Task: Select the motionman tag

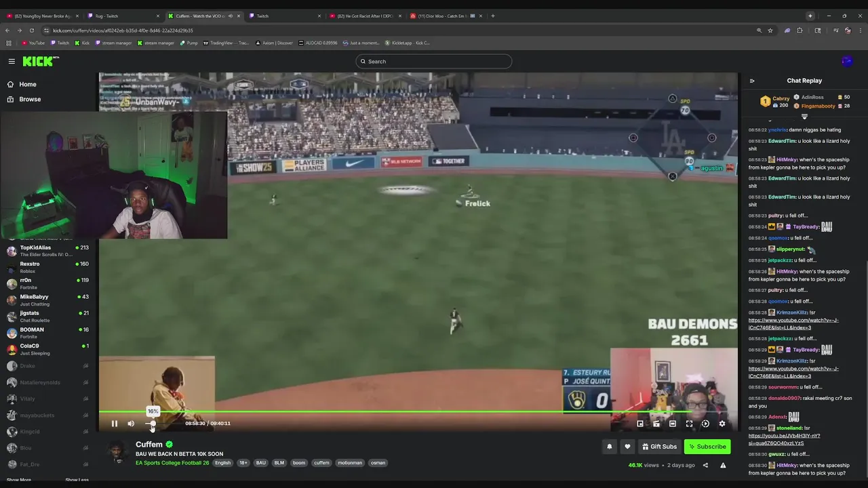Action: click(x=350, y=463)
